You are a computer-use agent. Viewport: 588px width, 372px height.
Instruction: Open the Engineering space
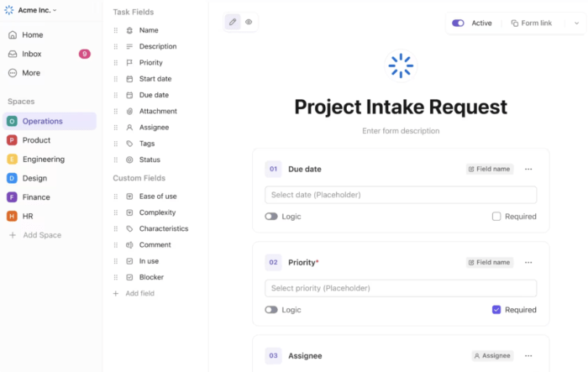44,159
